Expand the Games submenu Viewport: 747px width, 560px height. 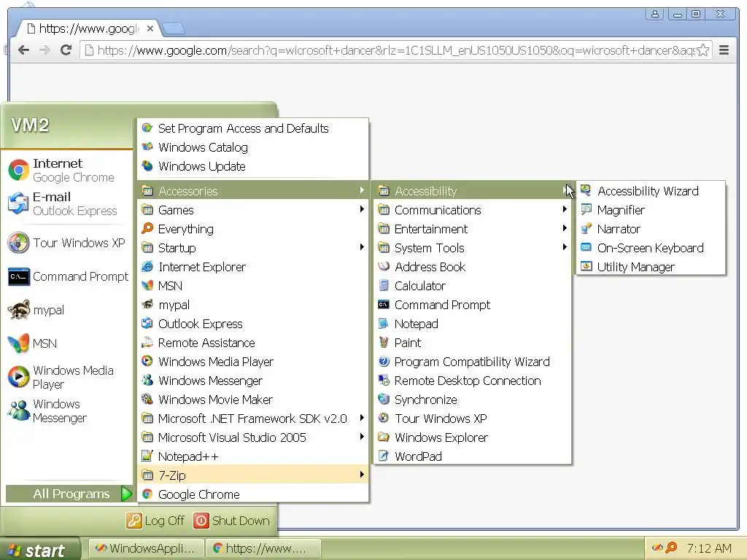point(253,210)
